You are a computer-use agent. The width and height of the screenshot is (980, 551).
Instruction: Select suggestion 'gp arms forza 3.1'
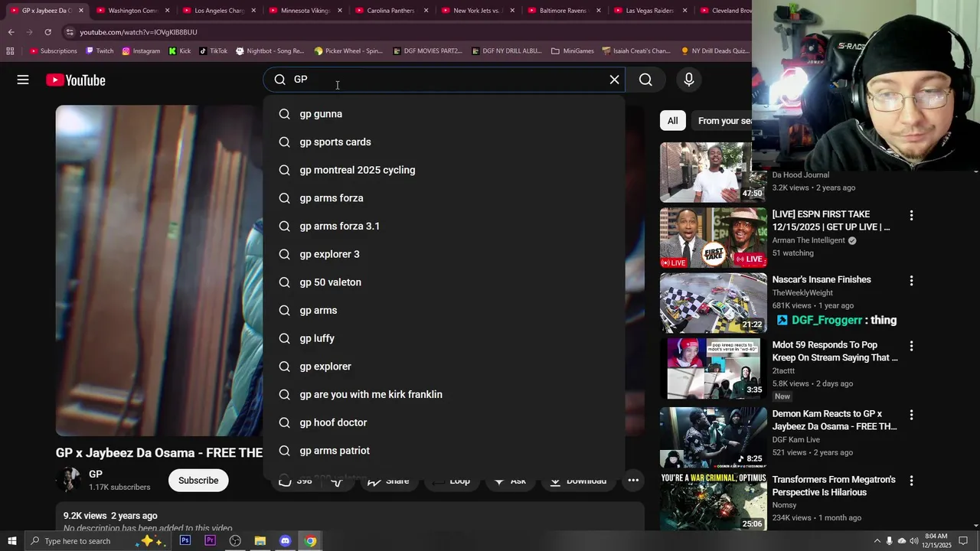(x=444, y=226)
